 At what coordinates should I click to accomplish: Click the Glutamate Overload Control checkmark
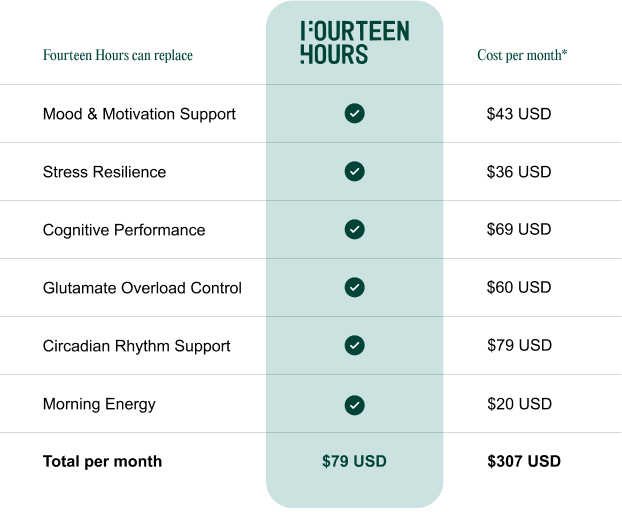tap(354, 288)
